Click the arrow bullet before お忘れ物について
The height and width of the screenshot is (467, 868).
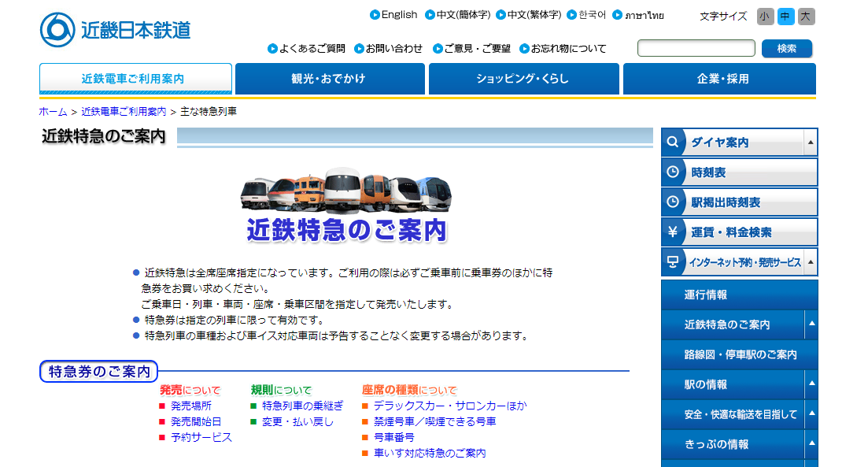pos(524,49)
